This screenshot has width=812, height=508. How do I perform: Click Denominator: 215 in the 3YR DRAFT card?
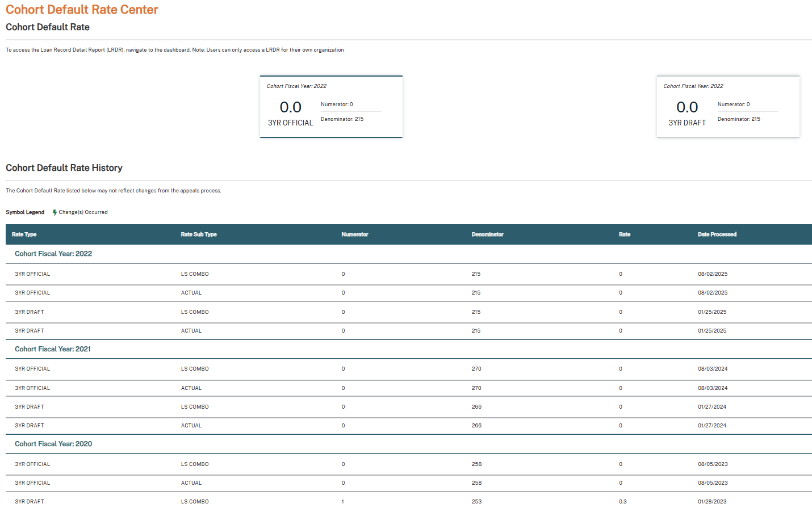(738, 119)
